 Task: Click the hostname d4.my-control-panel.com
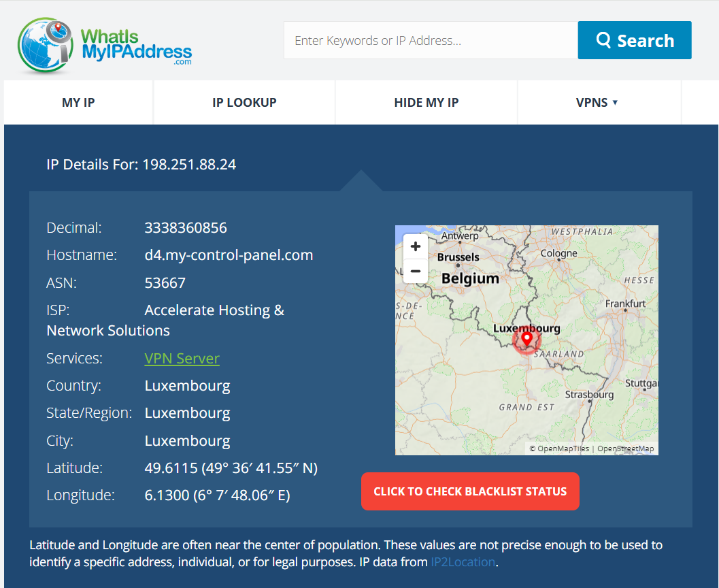pyautogui.click(x=229, y=255)
